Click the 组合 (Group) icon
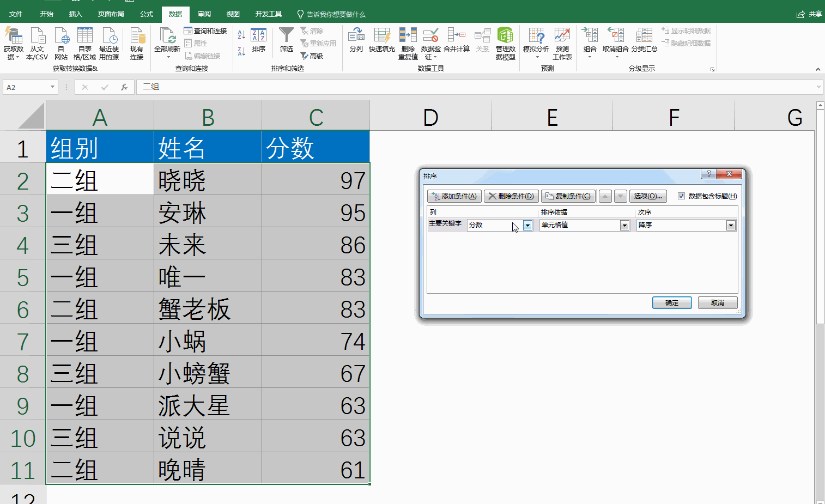The image size is (825, 504). click(590, 40)
